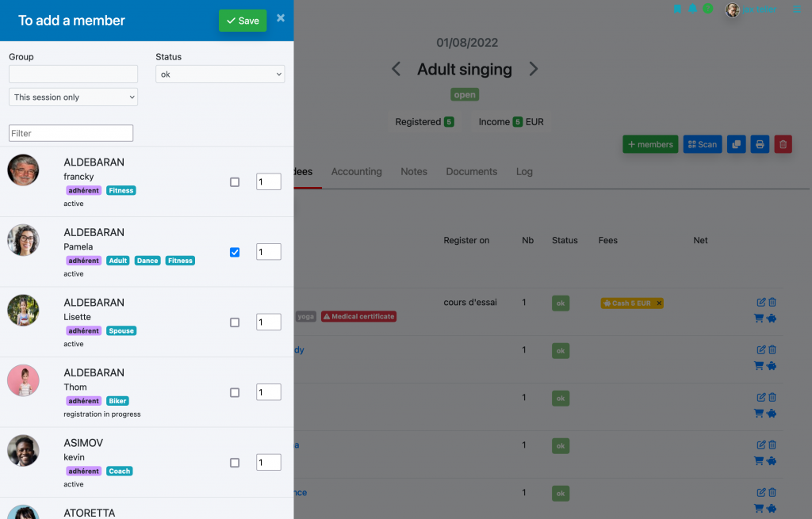Click cart icon in Cash 5 EUR row
The height and width of the screenshot is (519, 812).
[759, 319]
